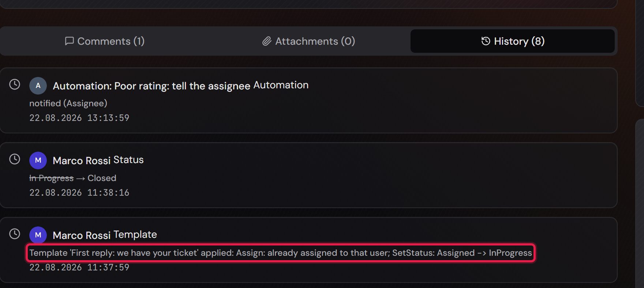
Task: Click the 22.08.2026 13:13:59 timestamp
Action: click(x=79, y=118)
